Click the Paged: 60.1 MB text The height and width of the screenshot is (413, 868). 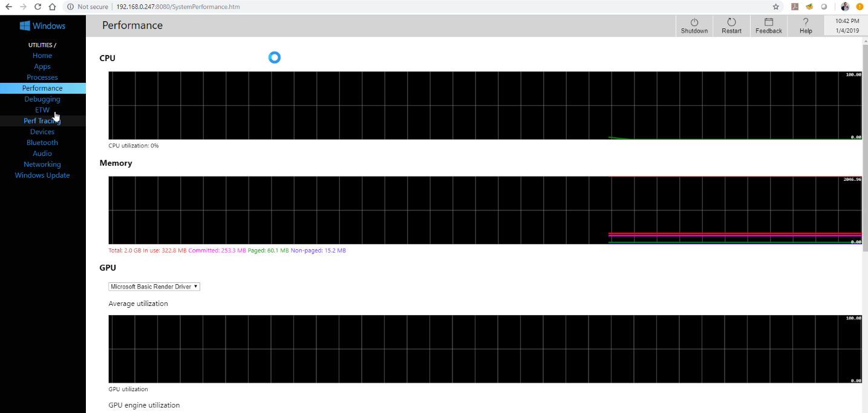[268, 250]
